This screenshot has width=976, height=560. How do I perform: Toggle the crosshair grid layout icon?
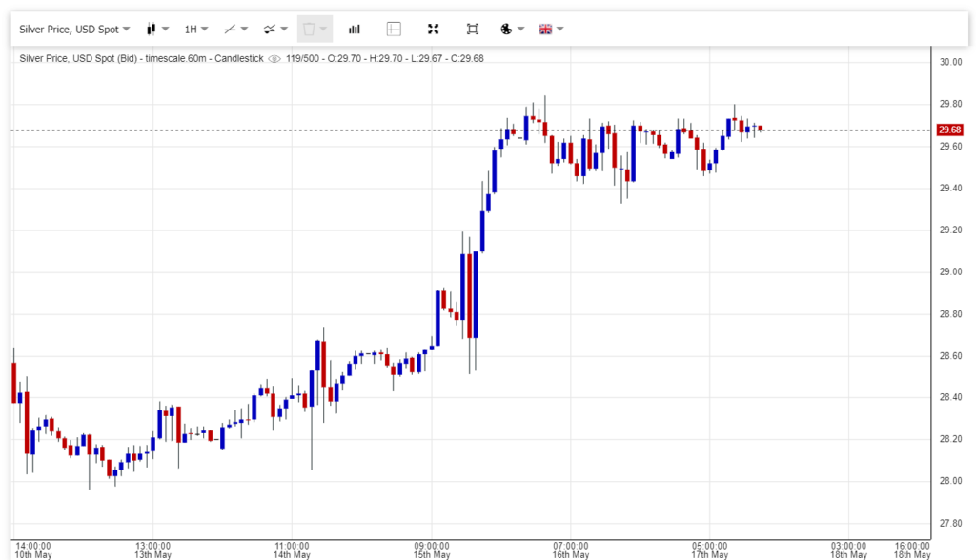394,29
